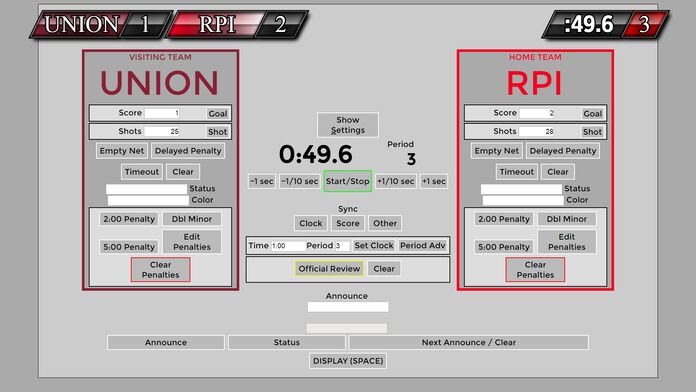This screenshot has height=392, width=696.
Task: Add a shot for visiting team Union
Action: [218, 132]
